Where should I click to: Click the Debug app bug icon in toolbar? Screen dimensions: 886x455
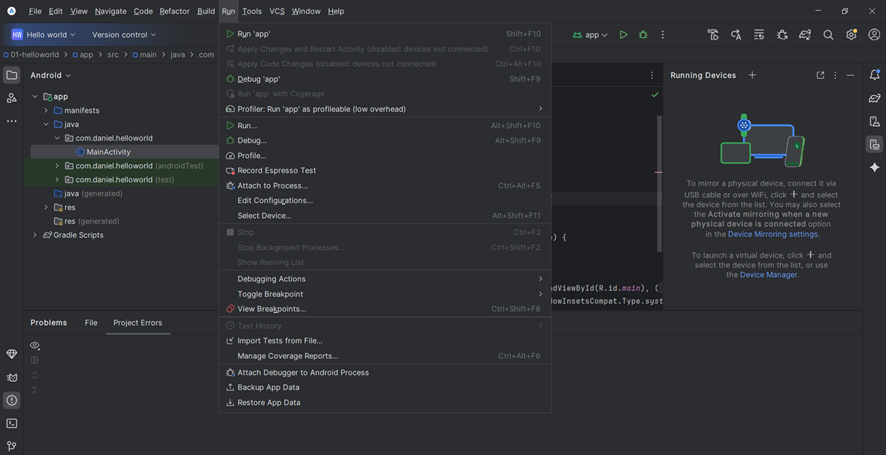click(643, 35)
